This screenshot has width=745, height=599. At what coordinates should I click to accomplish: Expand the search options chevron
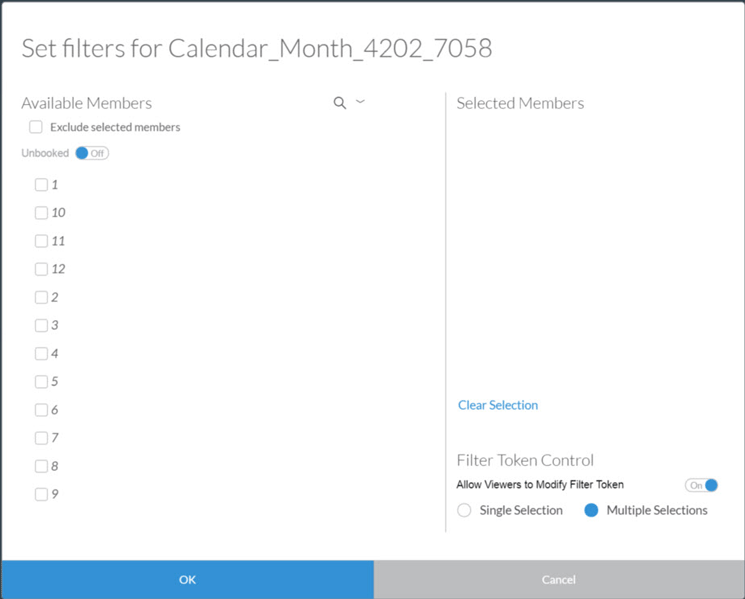(x=360, y=101)
